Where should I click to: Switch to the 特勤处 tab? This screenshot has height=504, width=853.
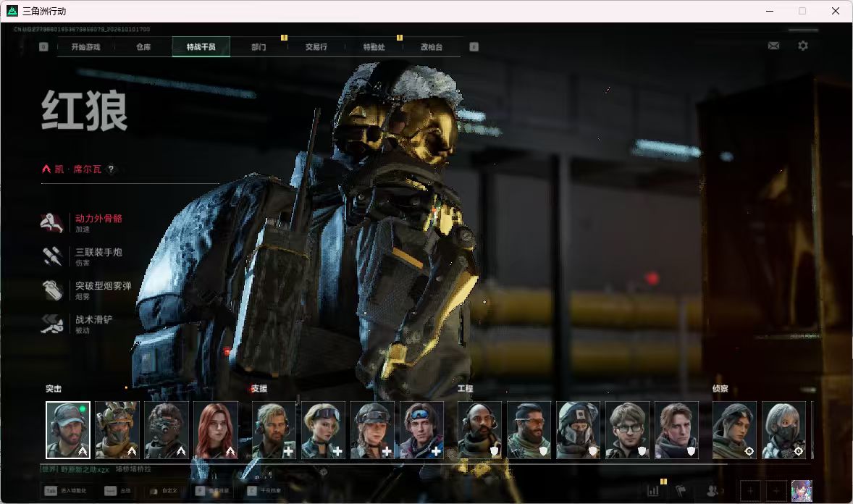[x=374, y=47]
